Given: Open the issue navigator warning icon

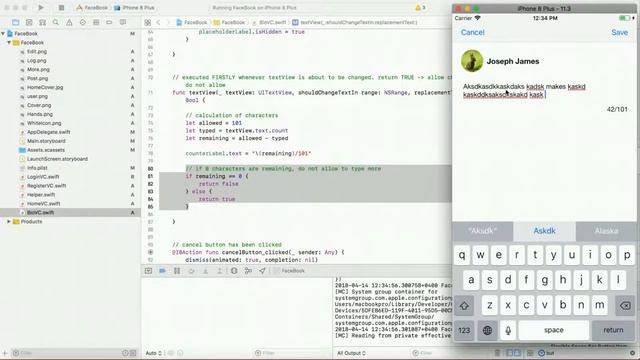Looking at the screenshot, I should point(69,22).
